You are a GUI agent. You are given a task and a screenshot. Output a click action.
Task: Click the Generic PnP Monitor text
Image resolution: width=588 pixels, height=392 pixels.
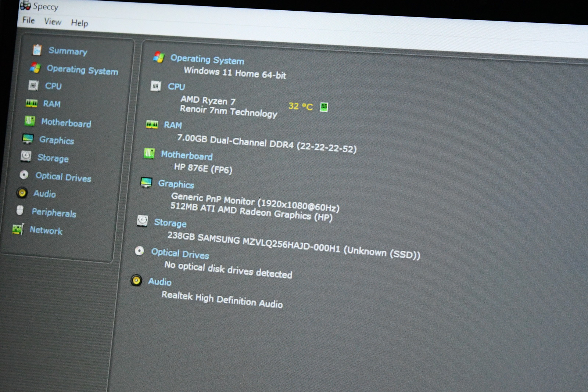point(255,202)
